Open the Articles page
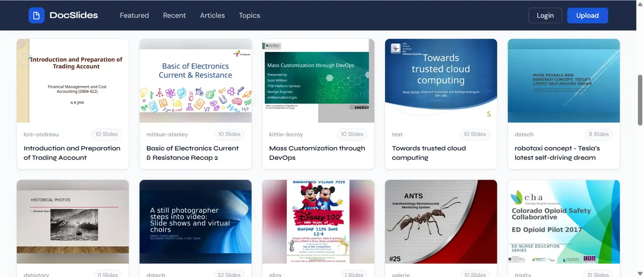644x277 pixels. (x=212, y=15)
